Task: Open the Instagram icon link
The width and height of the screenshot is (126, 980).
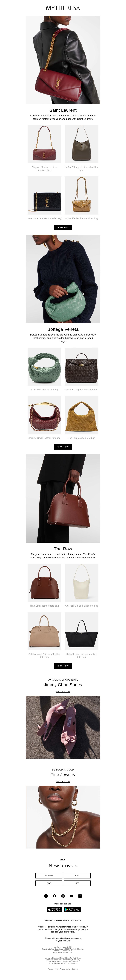Action: (46, 896)
